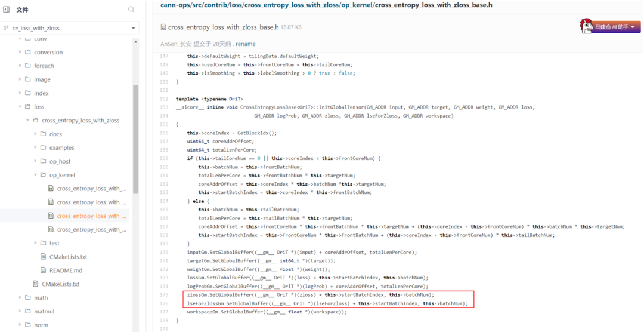Select the orange highlighted cross_entropy_loss_with_... file
Screen dimensions: 644x332
92,216
